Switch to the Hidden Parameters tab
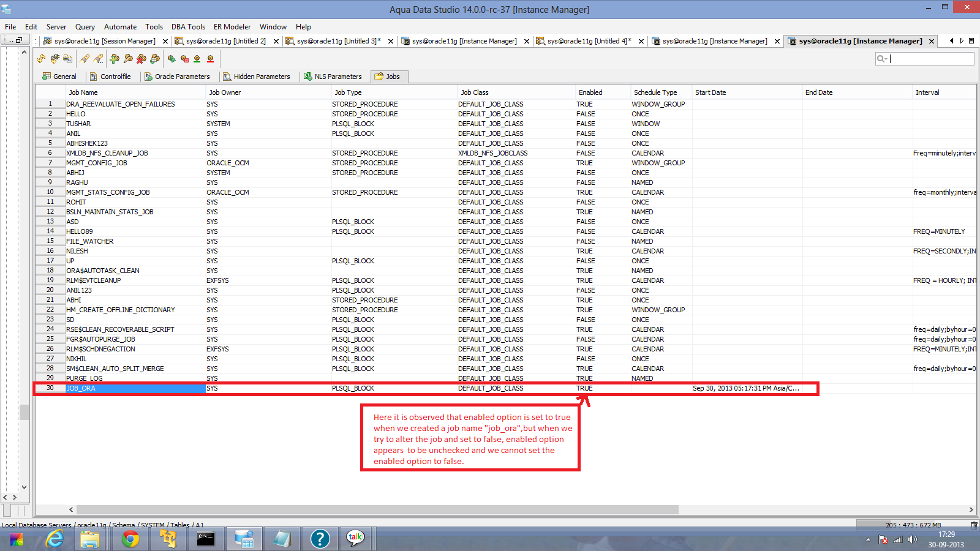Image resolution: width=980 pixels, height=551 pixels. coord(257,77)
